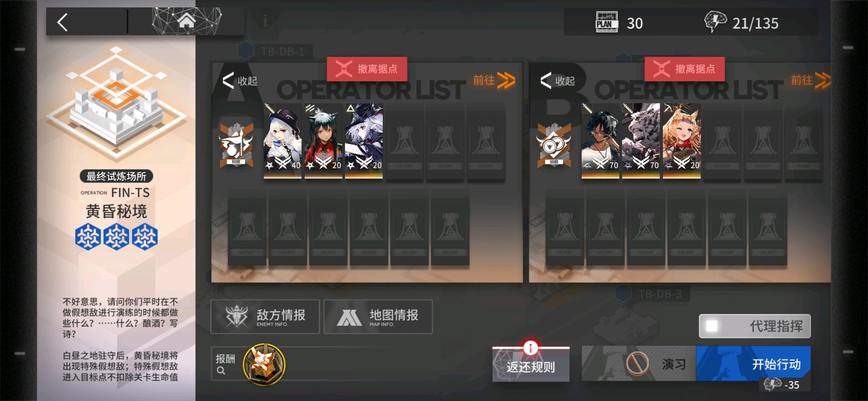Open 地图情报 map info tab

[378, 317]
